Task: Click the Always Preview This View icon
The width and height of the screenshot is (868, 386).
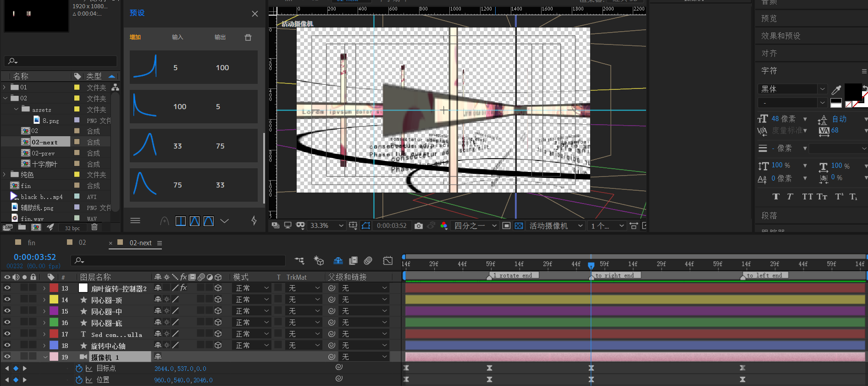Action: click(x=275, y=226)
